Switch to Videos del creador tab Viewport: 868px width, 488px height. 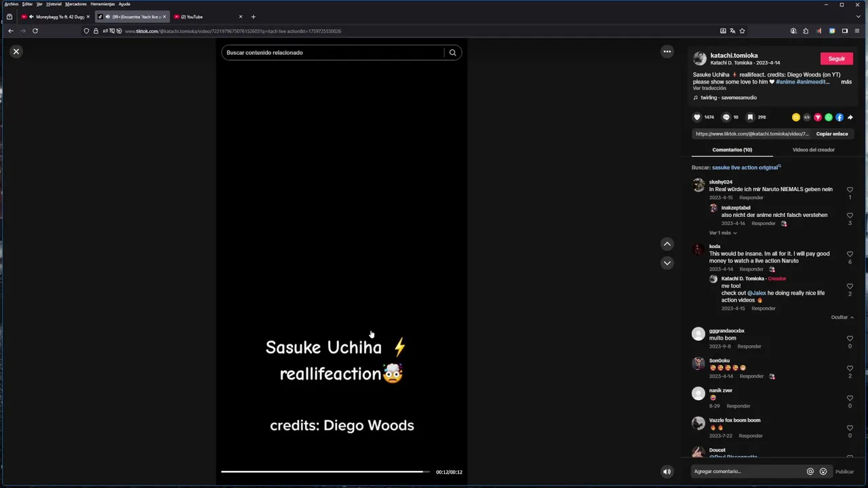(x=814, y=150)
